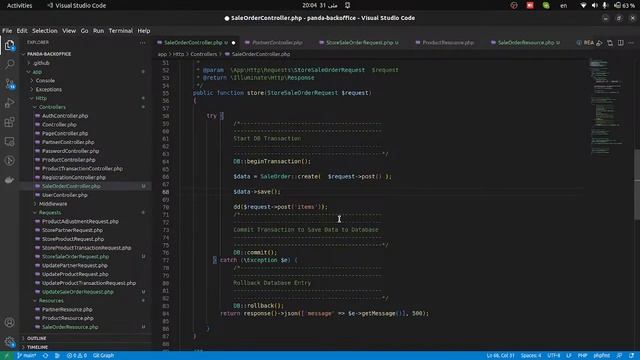Click the feedback icon in status bar
640x360 pixels.
point(620,356)
